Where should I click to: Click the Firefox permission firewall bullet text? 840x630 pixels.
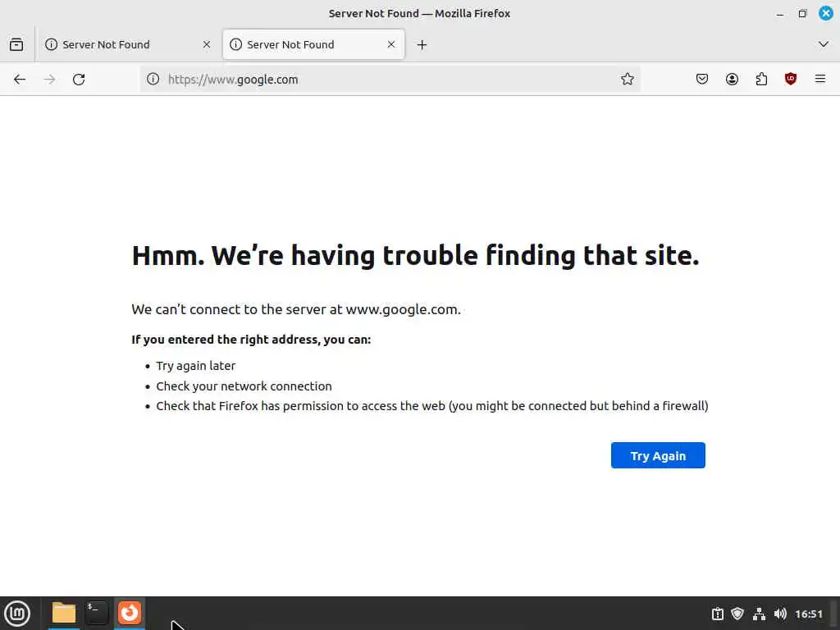[x=431, y=405]
